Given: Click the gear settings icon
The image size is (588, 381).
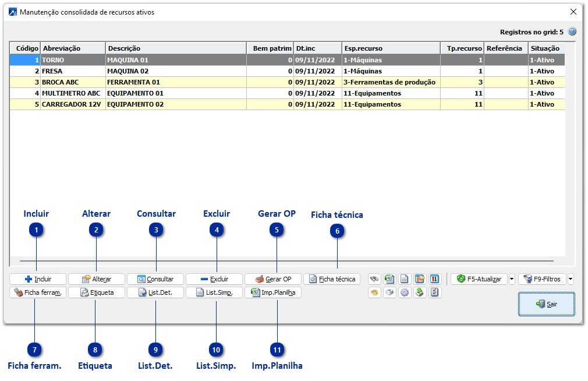Looking at the screenshot, I should click(x=405, y=292).
